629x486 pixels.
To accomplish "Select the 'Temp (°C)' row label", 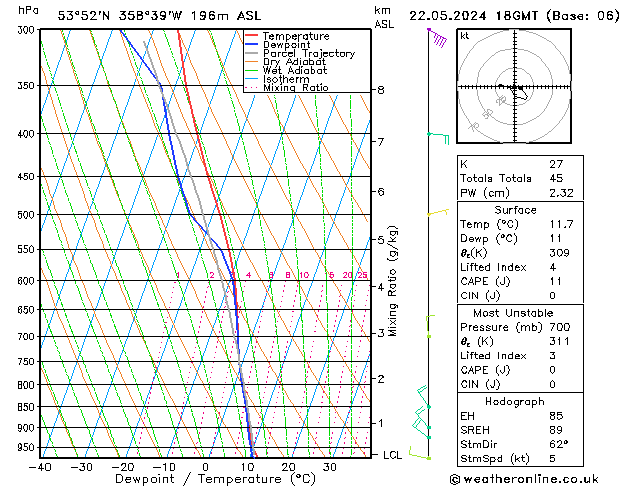I will pyautogui.click(x=489, y=224).
